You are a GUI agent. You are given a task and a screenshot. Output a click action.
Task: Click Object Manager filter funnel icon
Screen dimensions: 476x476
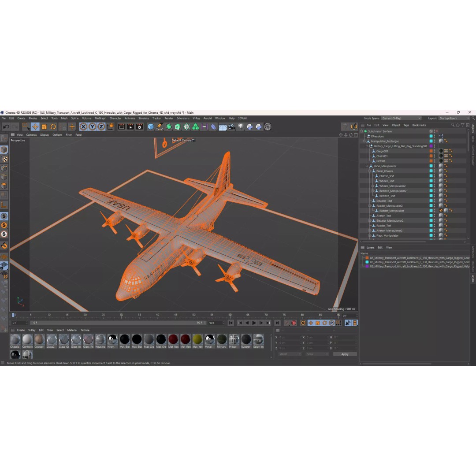tap(463, 125)
